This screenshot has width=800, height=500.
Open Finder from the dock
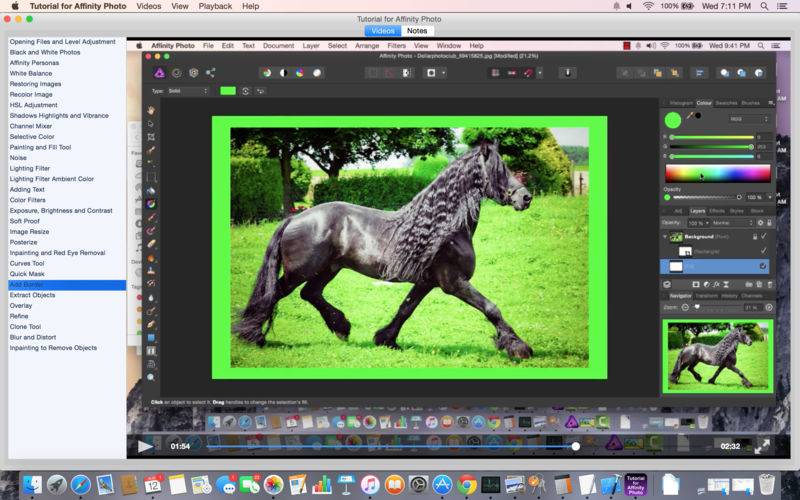30,485
